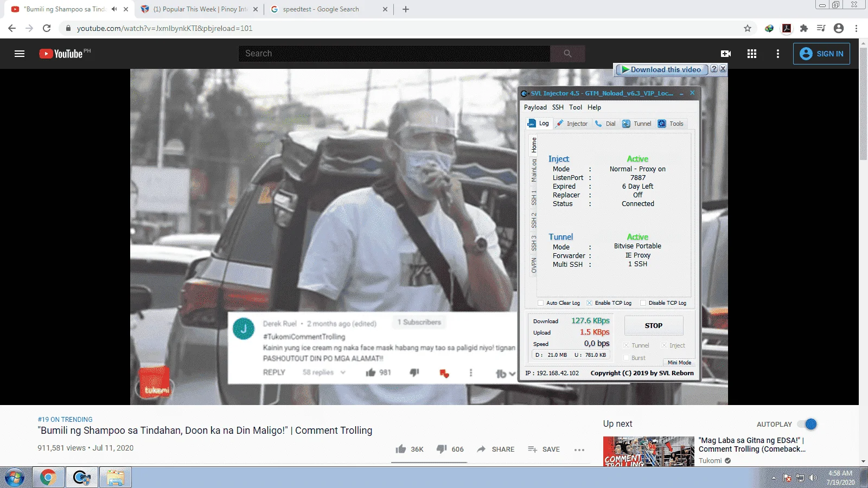Open the Chrome profile avatar icon
Viewport: 868px width, 488px height.
pyautogui.click(x=839, y=28)
